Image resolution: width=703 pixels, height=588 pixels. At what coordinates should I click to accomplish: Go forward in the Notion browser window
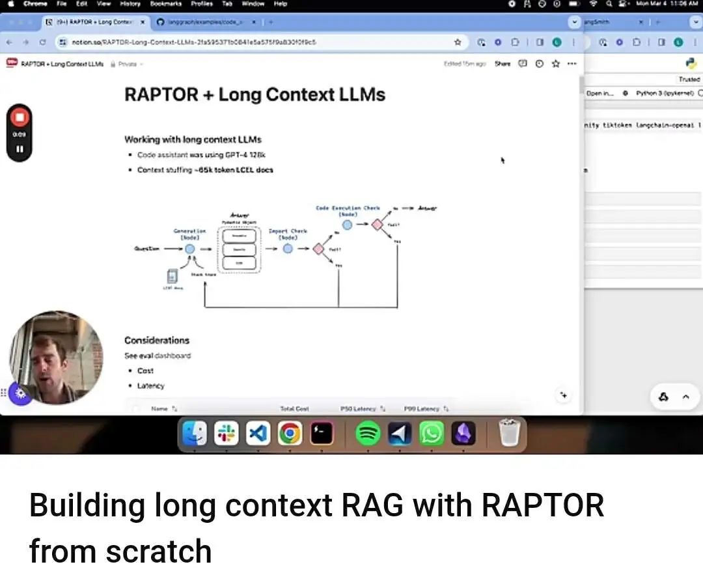click(26, 42)
